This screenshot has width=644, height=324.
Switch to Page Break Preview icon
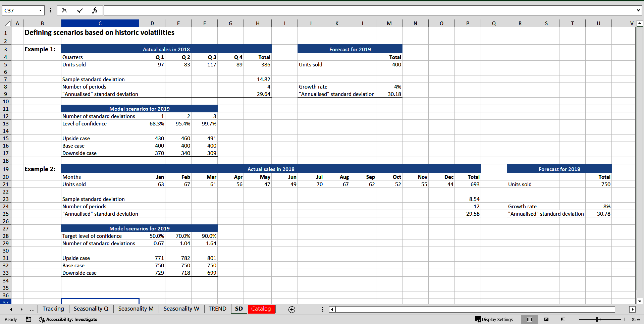[563, 319]
